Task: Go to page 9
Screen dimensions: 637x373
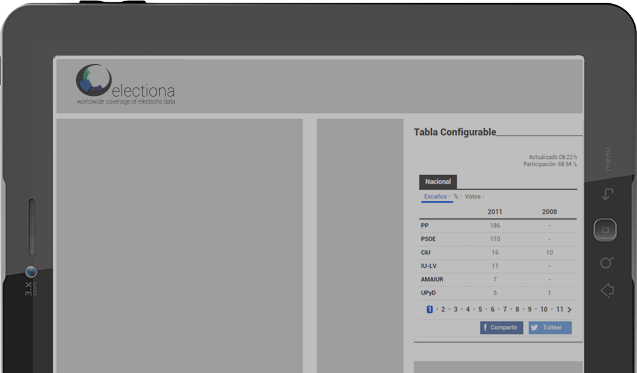Action: click(529, 309)
